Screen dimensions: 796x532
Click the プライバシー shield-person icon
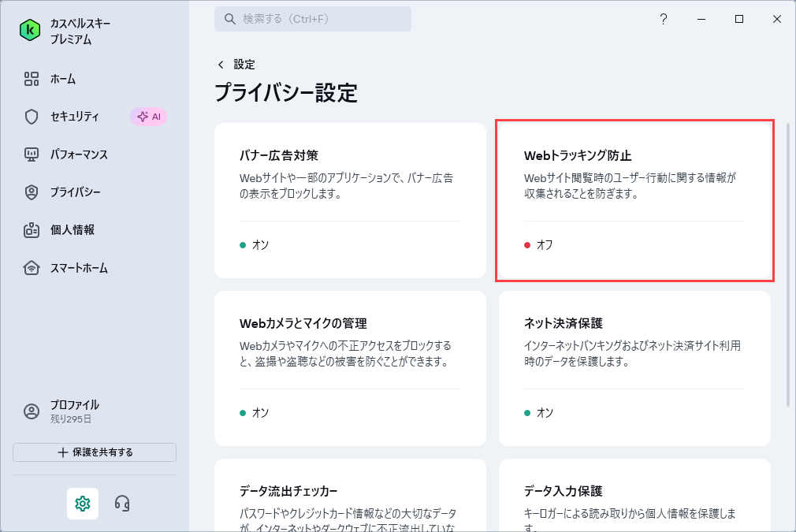tap(32, 192)
